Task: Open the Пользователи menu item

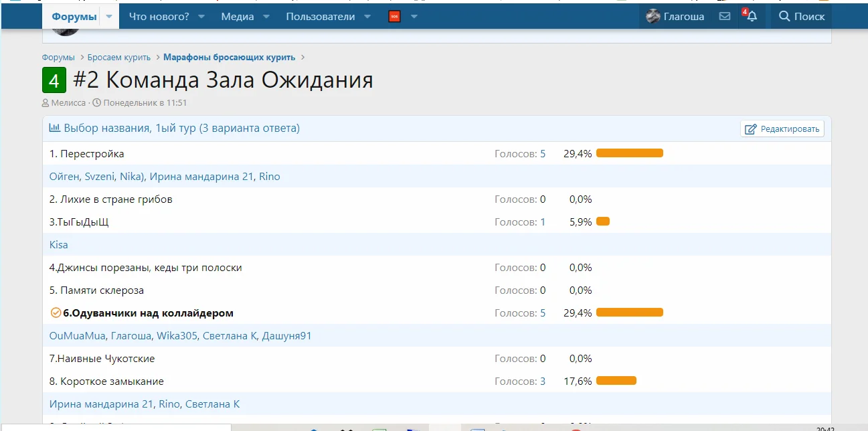Action: tap(320, 17)
